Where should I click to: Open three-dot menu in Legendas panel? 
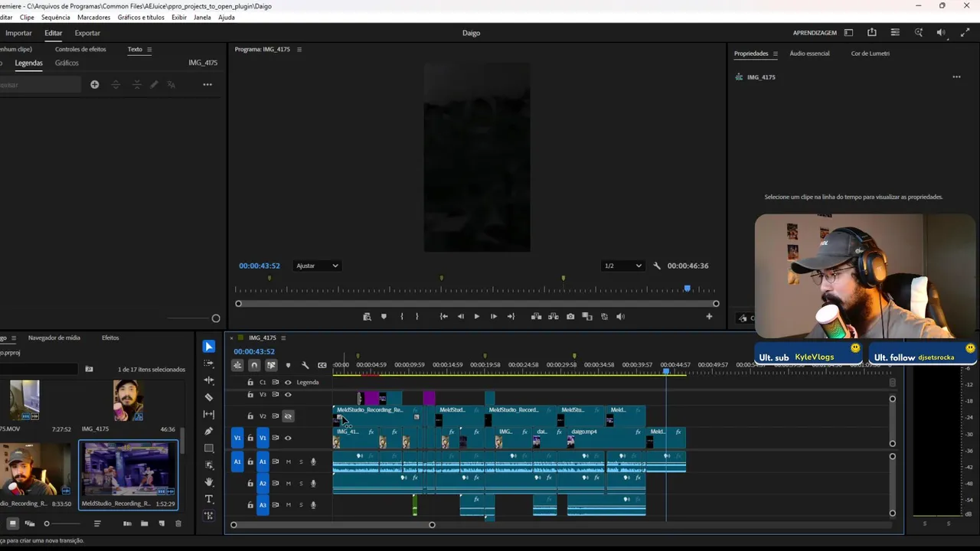(207, 84)
